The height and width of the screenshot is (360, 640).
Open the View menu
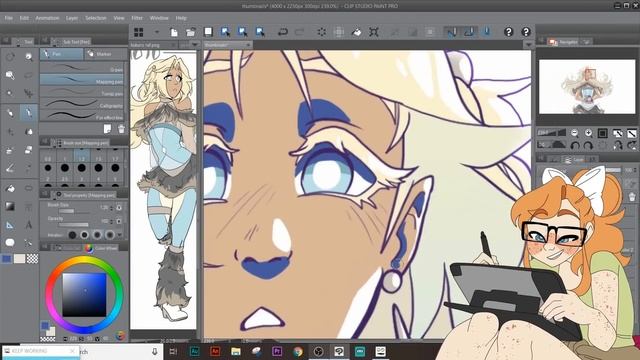click(119, 18)
